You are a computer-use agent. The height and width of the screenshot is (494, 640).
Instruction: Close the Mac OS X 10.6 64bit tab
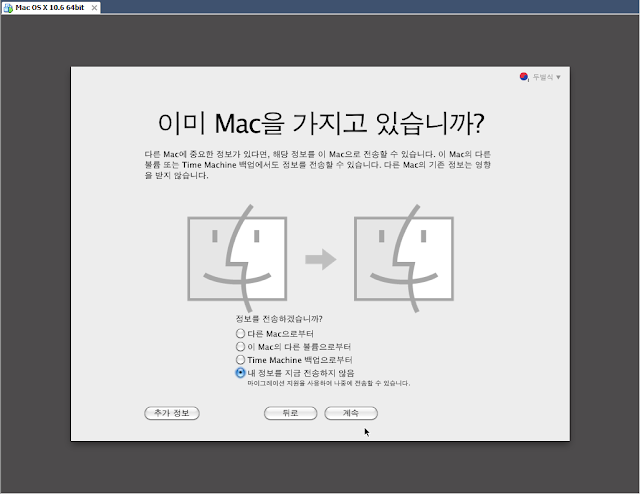[x=94, y=8]
